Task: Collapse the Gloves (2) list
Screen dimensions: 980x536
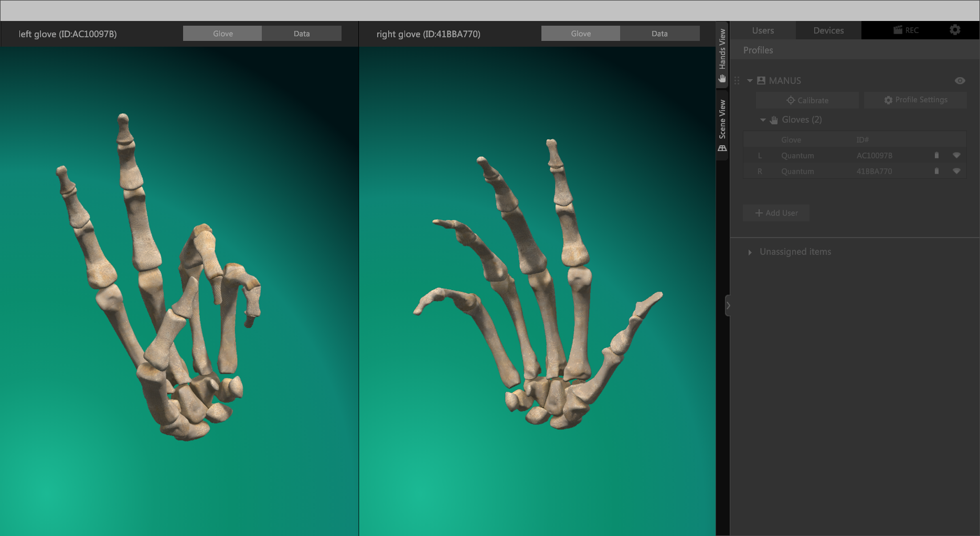Action: pyautogui.click(x=763, y=120)
